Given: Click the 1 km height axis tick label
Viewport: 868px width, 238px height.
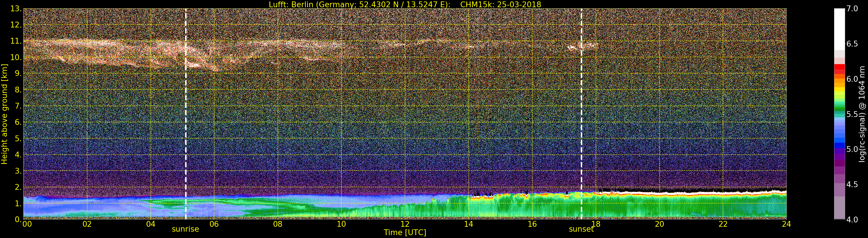Looking at the screenshot, I should pyautogui.click(x=18, y=203).
